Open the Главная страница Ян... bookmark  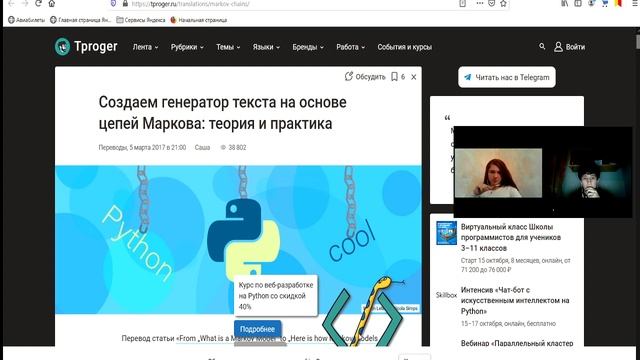coord(80,20)
